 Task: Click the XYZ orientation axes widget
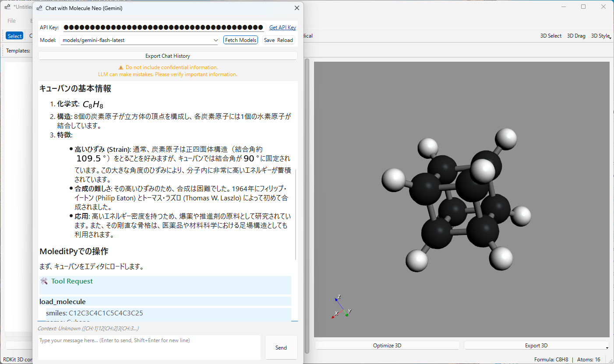pos(340,308)
